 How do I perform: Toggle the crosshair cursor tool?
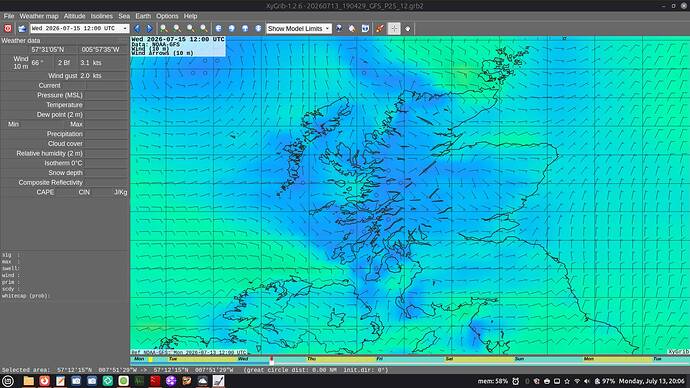pos(394,28)
